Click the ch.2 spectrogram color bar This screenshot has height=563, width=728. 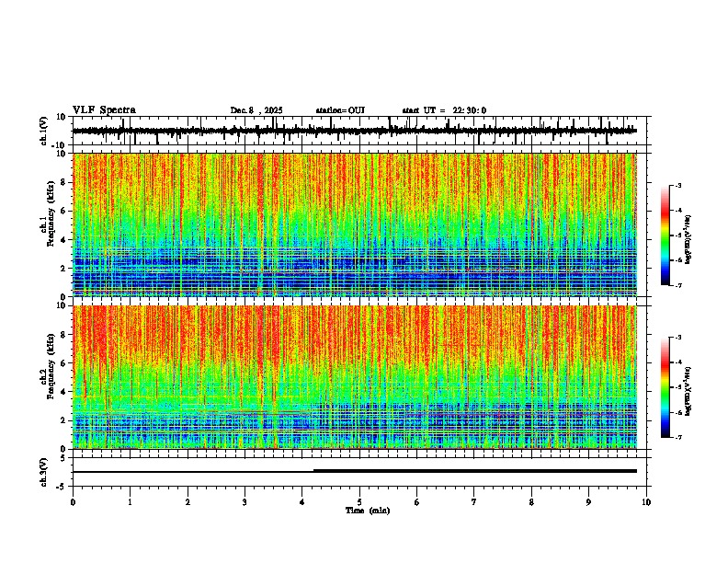[665, 387]
